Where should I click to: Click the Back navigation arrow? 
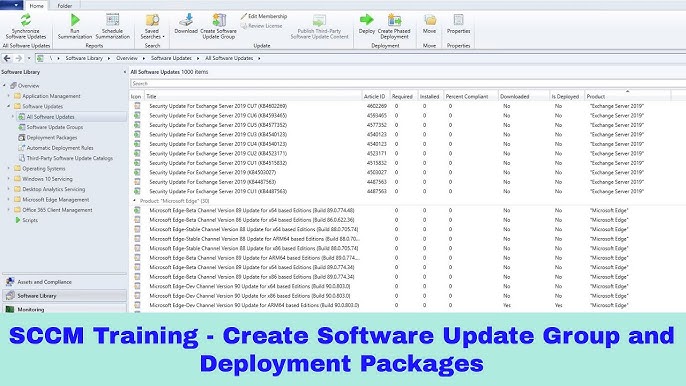(7, 58)
